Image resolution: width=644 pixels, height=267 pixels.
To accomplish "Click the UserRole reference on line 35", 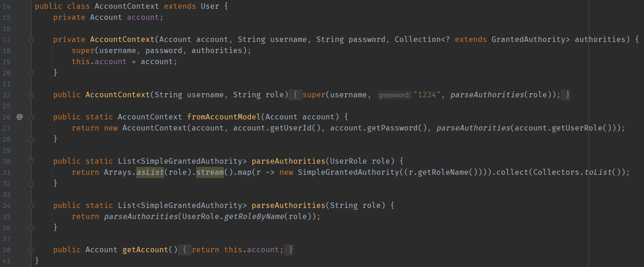I will click(201, 216).
